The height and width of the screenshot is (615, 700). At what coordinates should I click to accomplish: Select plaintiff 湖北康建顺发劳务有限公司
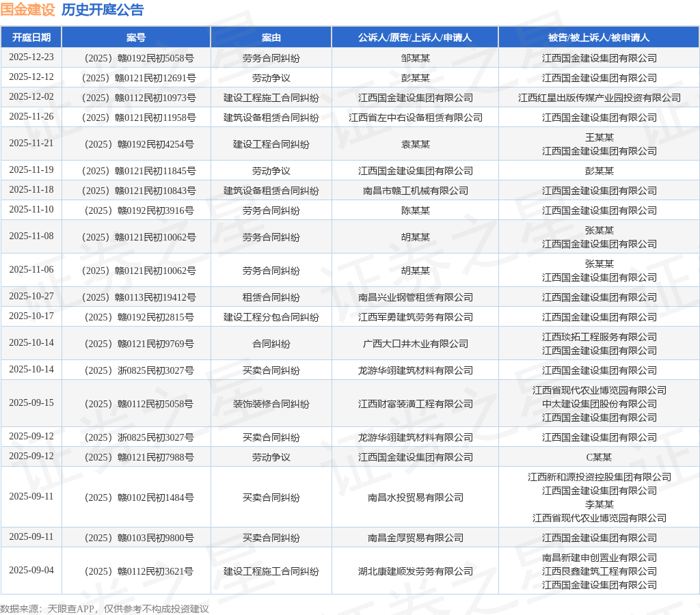point(416,571)
